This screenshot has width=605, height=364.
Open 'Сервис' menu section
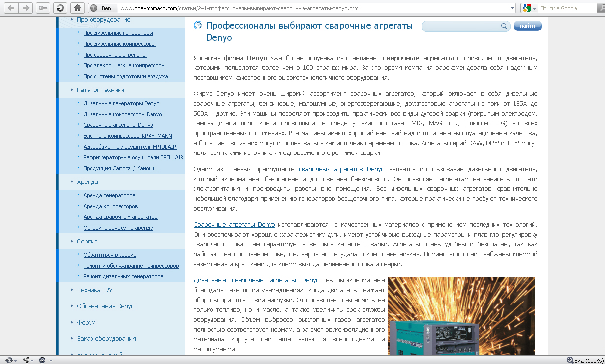(x=87, y=242)
